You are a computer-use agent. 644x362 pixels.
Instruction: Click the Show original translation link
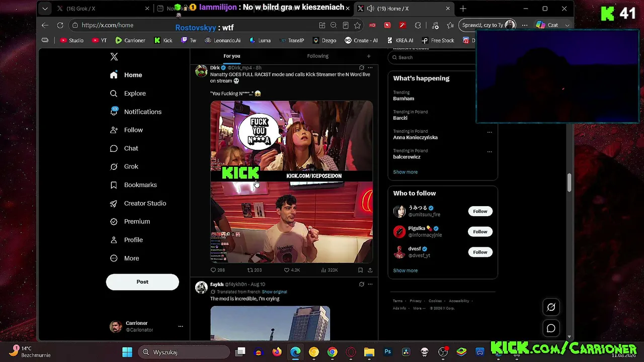(274, 292)
